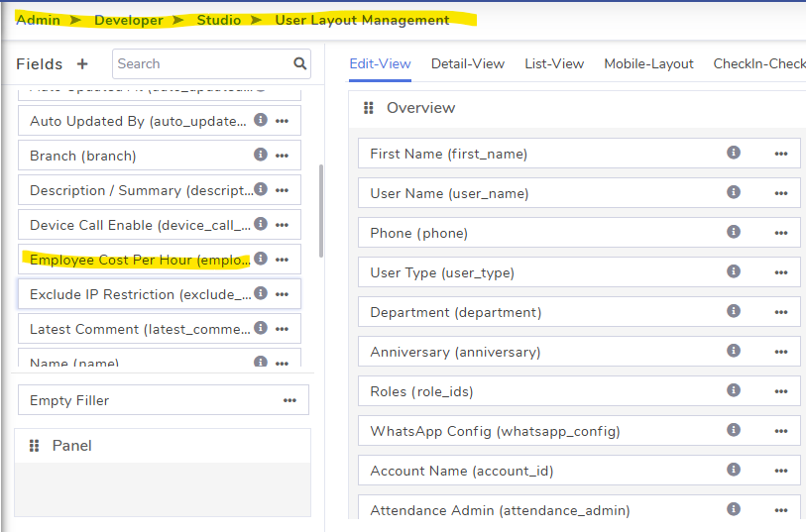The image size is (806, 532).
Task: Click the Fields list vertical scrollbar
Action: [321, 211]
